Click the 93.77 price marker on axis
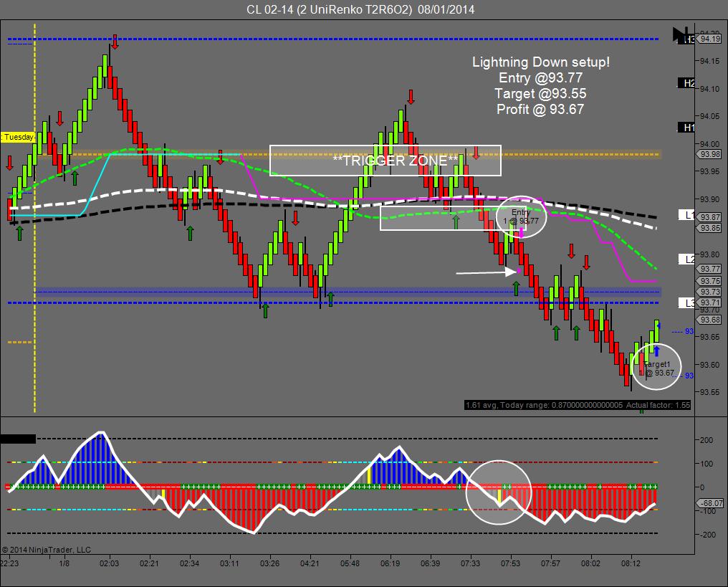This screenshot has height=587, width=728. (x=710, y=269)
